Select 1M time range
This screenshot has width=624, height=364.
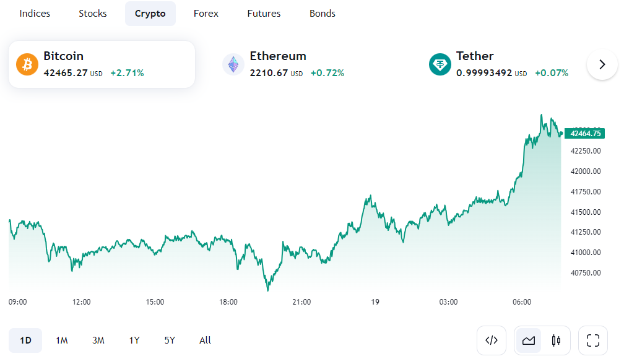[62, 340]
